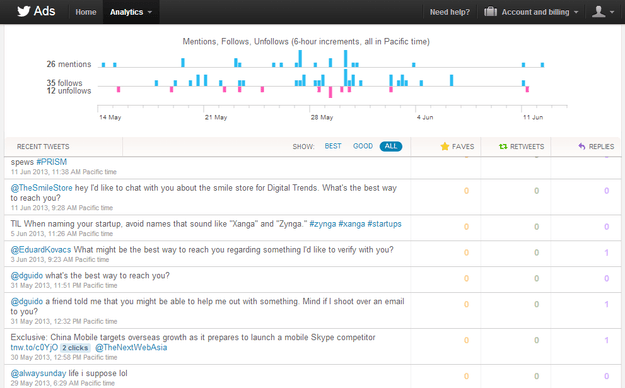Click the 12 unfollows chart label
Viewport: 625px width, 388px height.
[x=69, y=91]
